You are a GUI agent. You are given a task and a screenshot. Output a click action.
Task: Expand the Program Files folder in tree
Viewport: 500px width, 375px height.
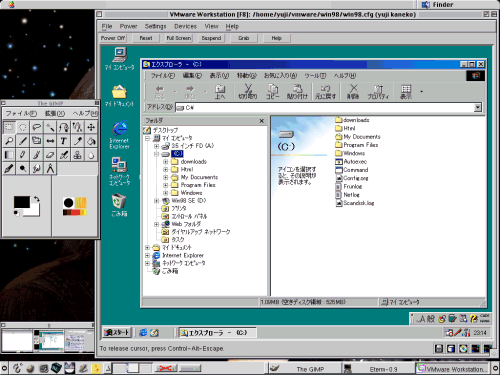click(166, 185)
